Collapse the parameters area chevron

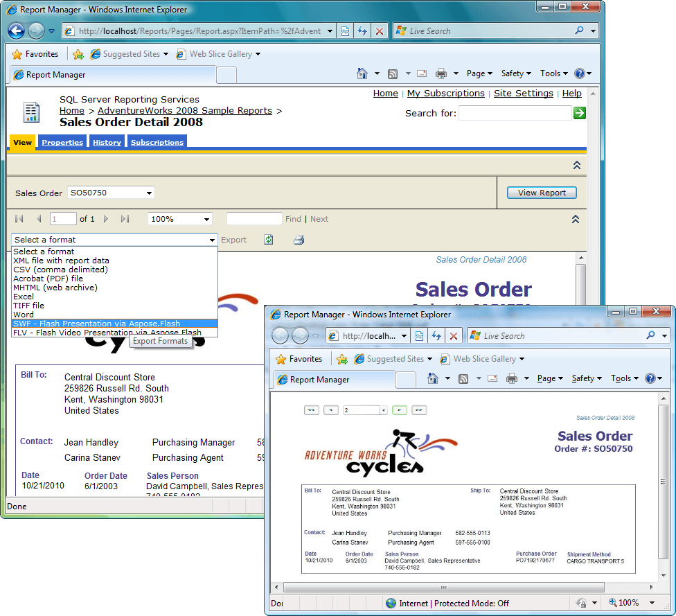point(577,165)
